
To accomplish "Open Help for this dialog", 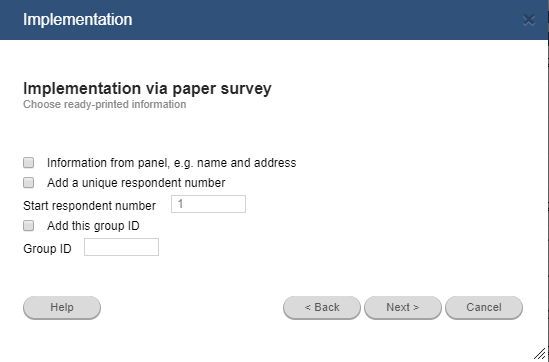I will pyautogui.click(x=62, y=308).
